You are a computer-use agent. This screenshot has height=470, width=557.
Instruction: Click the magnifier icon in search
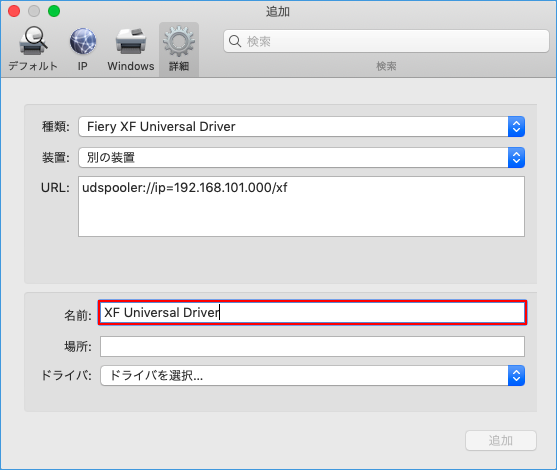[235, 41]
